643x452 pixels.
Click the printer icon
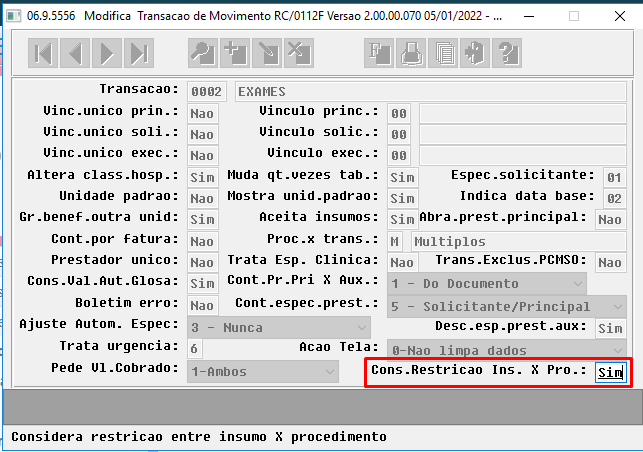(411, 53)
